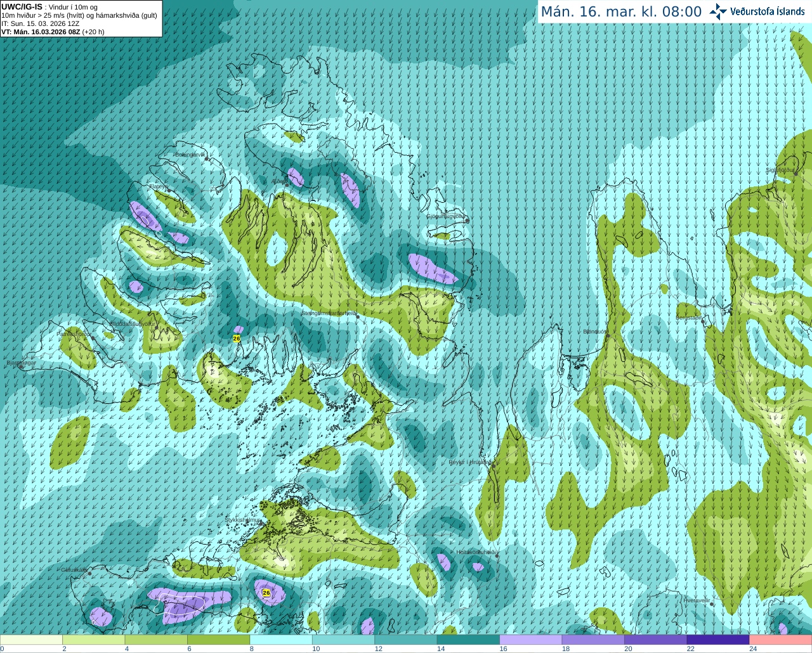Select the Bjargtangar station label
Screen dimensions: 812x653
pos(21,363)
